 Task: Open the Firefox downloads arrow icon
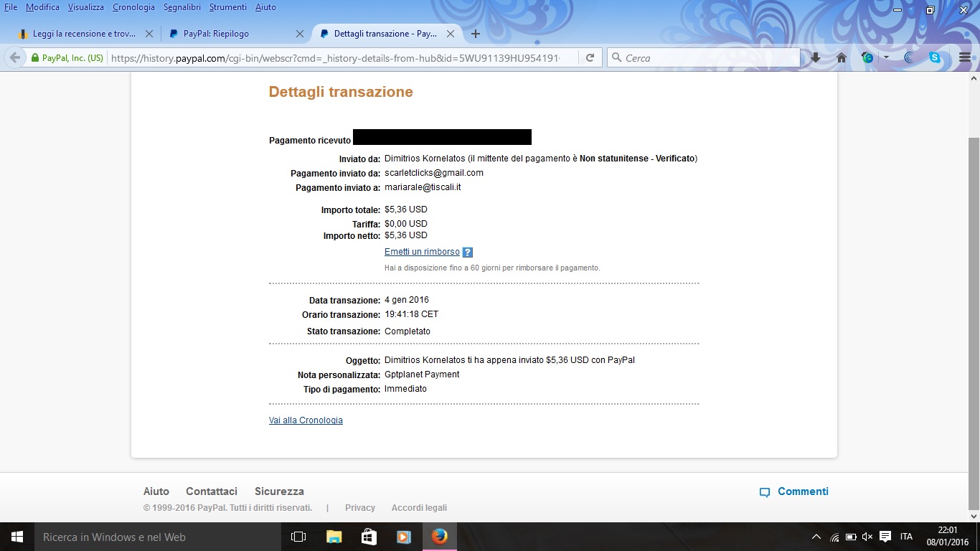(816, 58)
